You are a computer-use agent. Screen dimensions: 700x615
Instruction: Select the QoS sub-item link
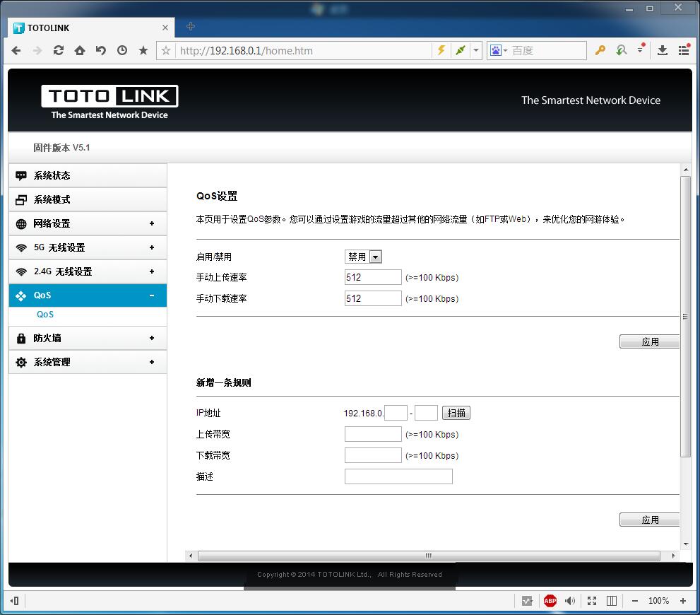pyautogui.click(x=45, y=315)
